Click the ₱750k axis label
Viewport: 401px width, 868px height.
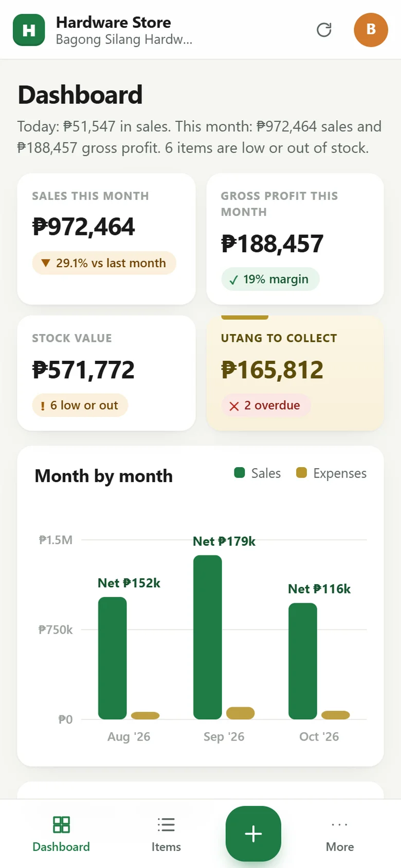(x=56, y=630)
